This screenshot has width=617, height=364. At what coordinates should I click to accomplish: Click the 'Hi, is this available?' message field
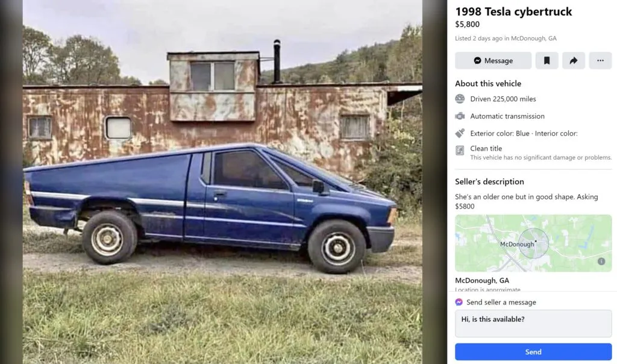[533, 324]
